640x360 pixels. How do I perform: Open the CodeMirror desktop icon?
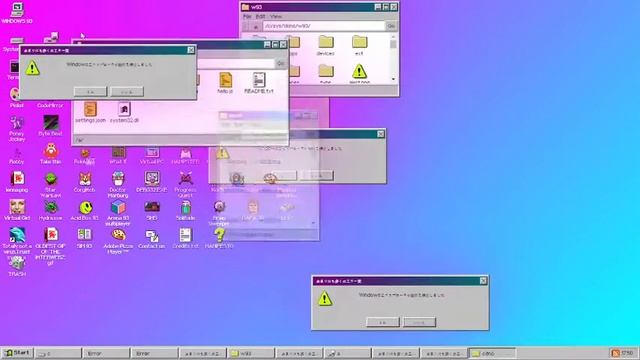click(x=50, y=105)
